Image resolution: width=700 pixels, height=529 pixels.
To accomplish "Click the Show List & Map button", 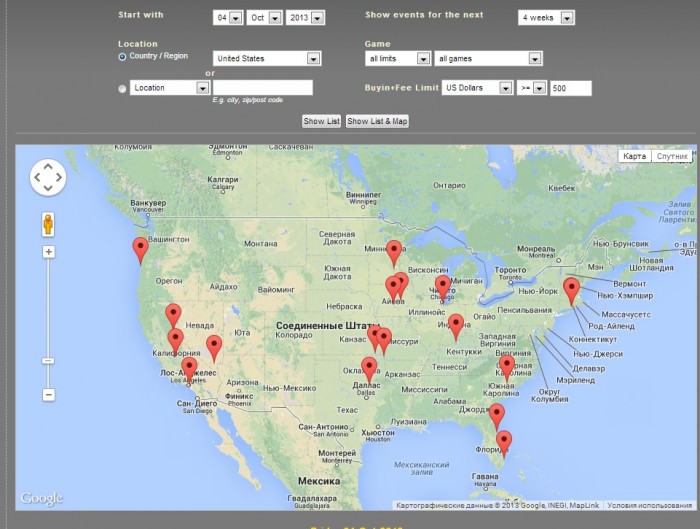I will point(377,121).
